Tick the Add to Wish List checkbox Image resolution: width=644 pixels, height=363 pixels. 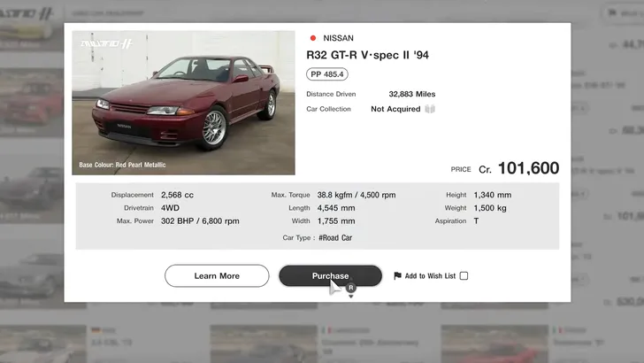click(464, 276)
